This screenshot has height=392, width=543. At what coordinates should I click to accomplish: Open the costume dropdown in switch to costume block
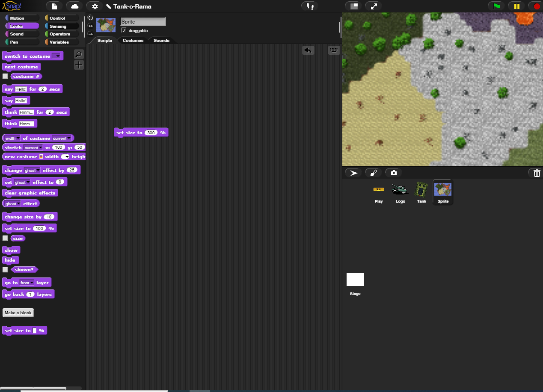click(x=58, y=56)
